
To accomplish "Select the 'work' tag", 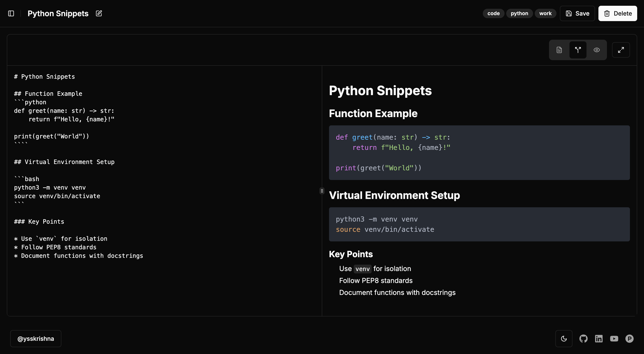I will click(x=545, y=13).
